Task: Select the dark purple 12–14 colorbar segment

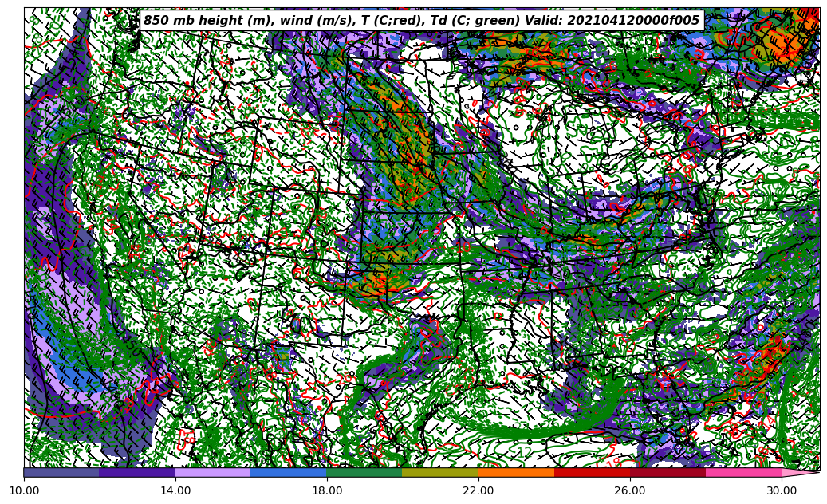Action: [x=137, y=472]
